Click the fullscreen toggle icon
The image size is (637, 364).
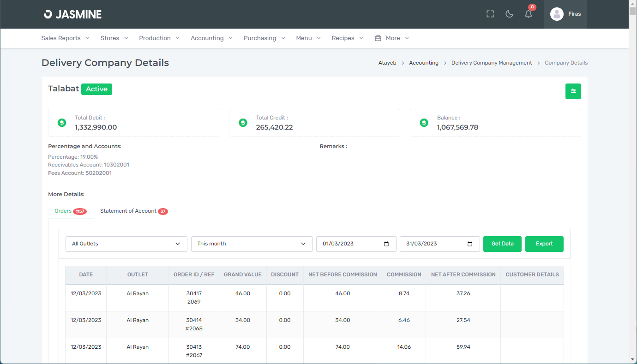[x=490, y=14]
